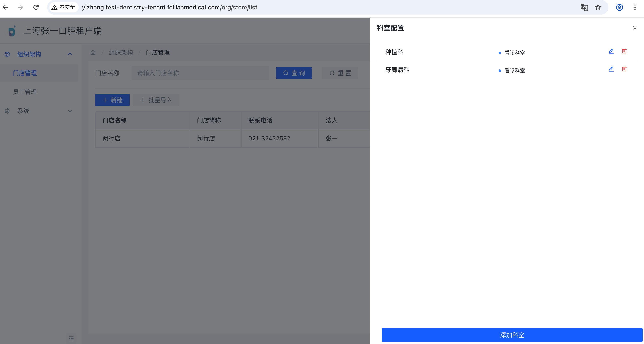
Task: Delete the 种植科 department entry
Action: pos(624,51)
